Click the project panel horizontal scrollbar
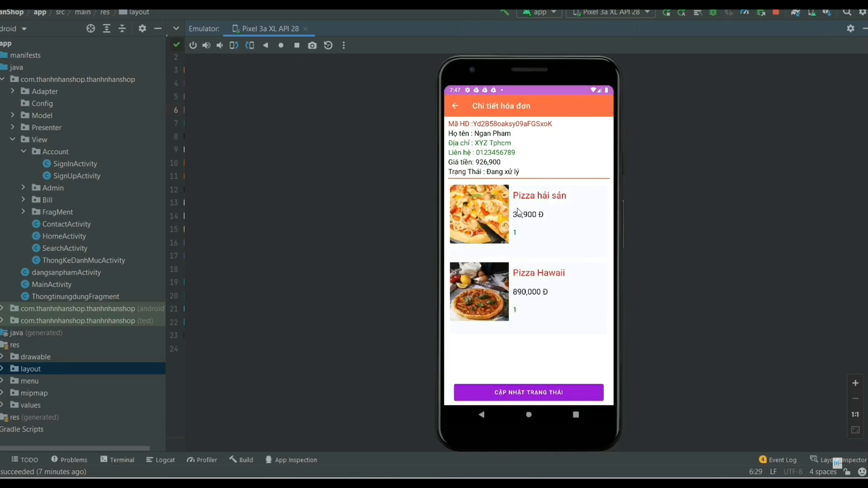The image size is (868, 488). [x=75, y=448]
